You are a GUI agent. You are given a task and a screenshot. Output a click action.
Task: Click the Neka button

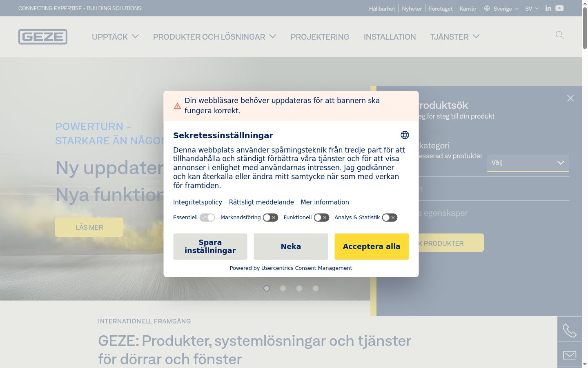coord(291,247)
